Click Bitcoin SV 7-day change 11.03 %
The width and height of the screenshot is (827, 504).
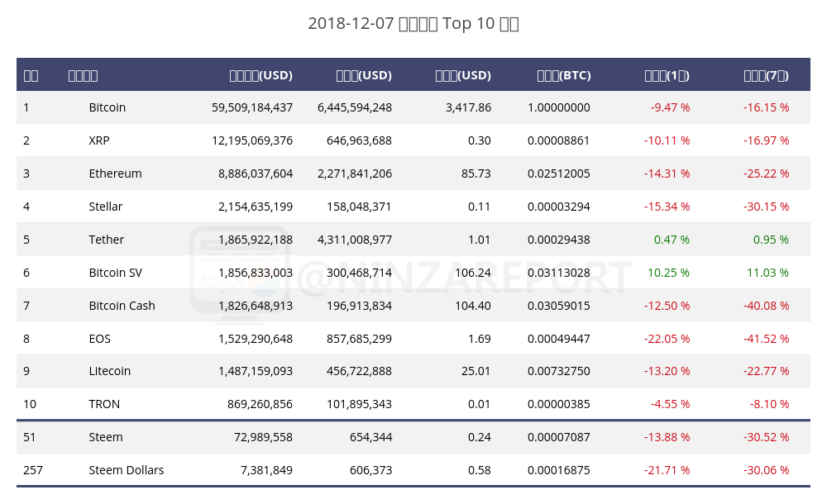click(767, 273)
